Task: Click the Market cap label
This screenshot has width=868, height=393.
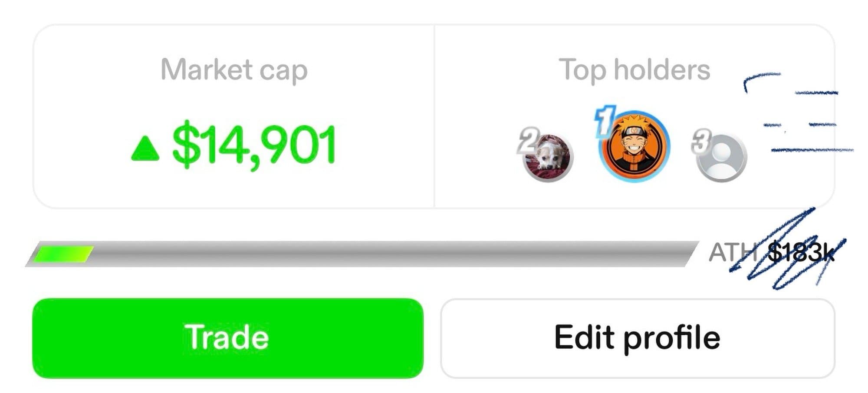Action: pos(234,70)
